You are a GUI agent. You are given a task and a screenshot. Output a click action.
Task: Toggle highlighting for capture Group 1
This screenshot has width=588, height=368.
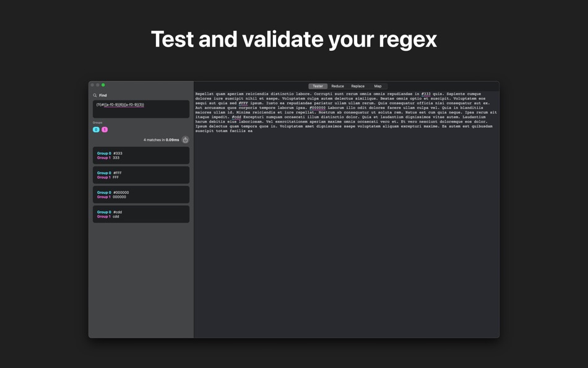(x=104, y=129)
